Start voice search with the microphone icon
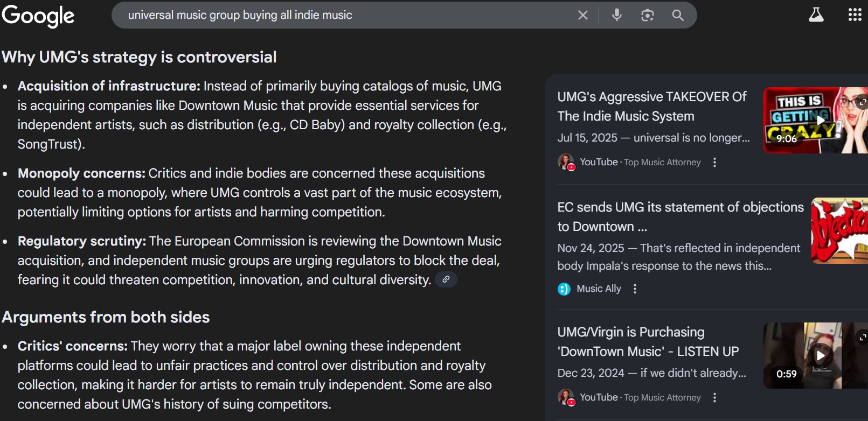 617,15
